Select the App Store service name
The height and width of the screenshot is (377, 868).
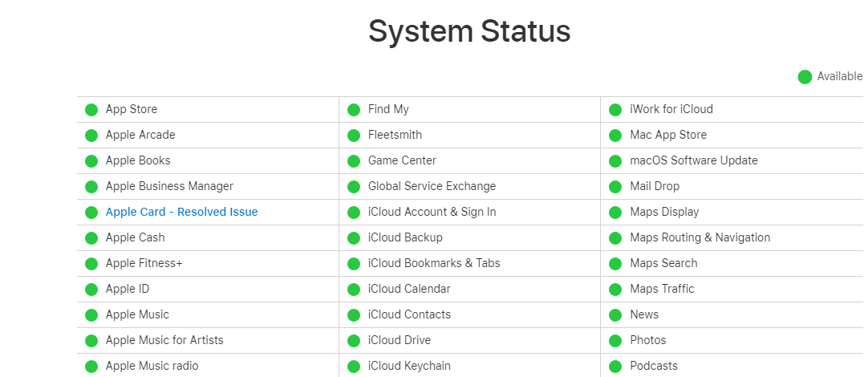(132, 109)
